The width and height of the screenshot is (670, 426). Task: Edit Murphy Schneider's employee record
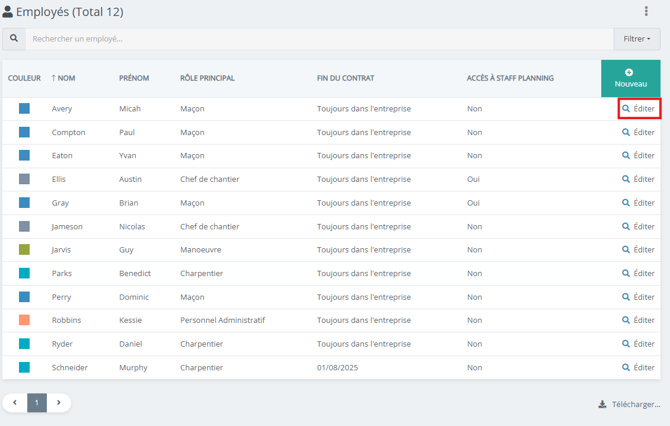tap(638, 367)
